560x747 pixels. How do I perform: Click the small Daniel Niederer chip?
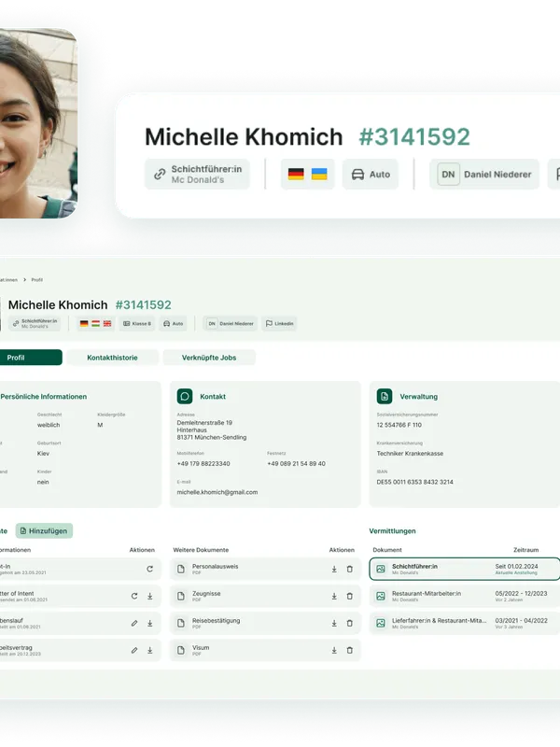click(x=231, y=323)
